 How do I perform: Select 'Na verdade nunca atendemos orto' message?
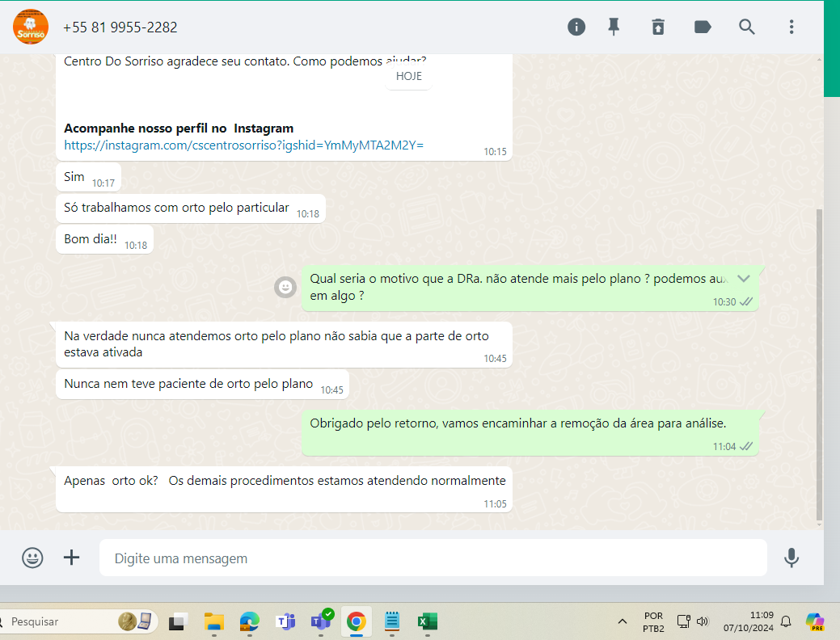click(284, 344)
